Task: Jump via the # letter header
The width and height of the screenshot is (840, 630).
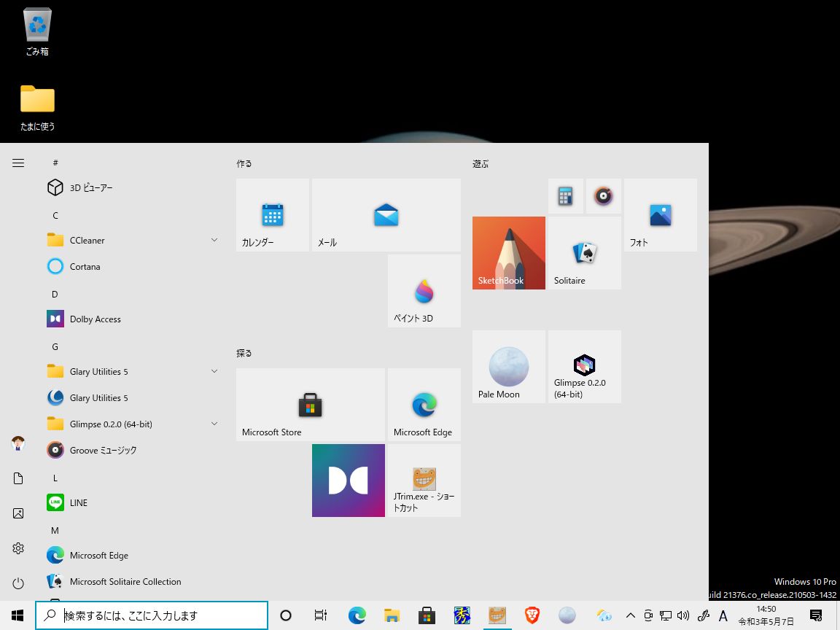Action: click(55, 163)
